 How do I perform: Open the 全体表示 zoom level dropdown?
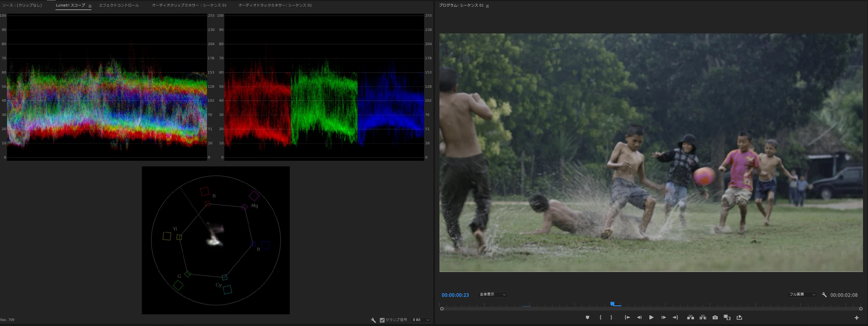492,294
